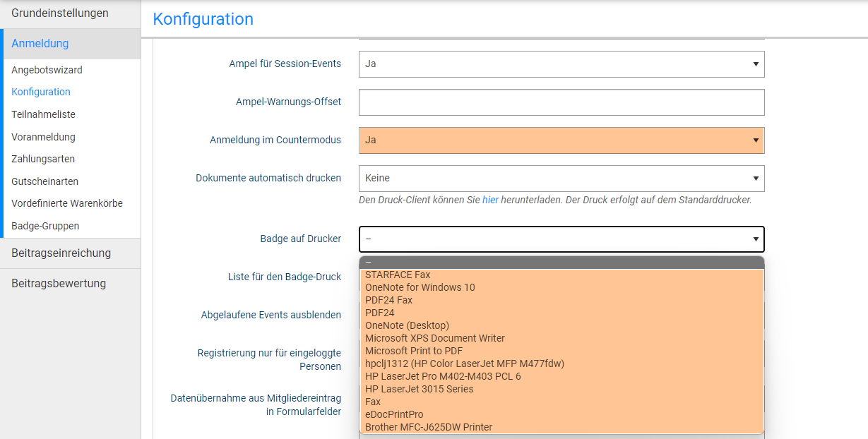Click the Badge auf Drucker combo box
The image size is (868, 439).
pyautogui.click(x=561, y=239)
